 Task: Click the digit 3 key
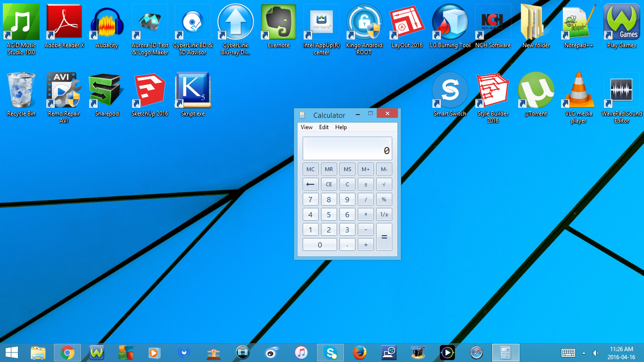click(x=347, y=230)
